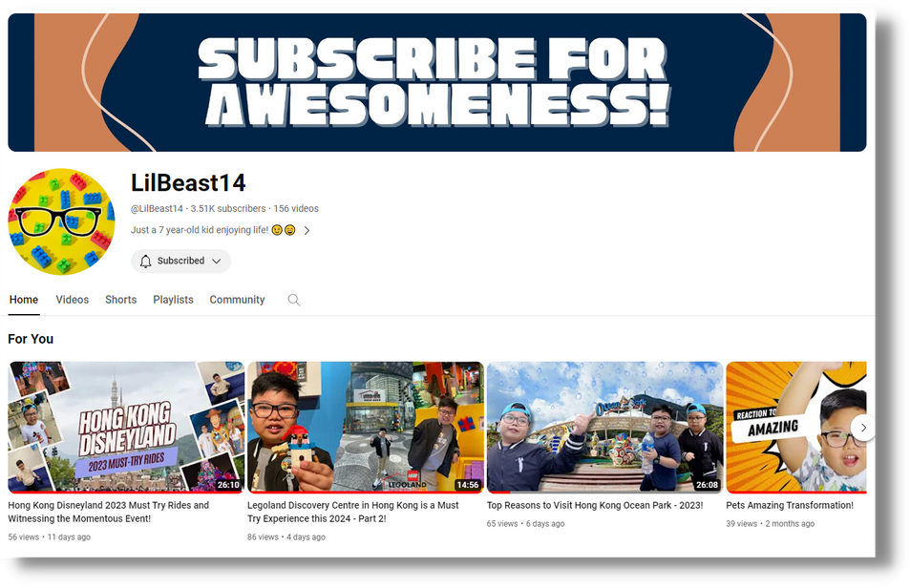
Task: Expand the Subscribed dropdown chevron
Action: [217, 261]
